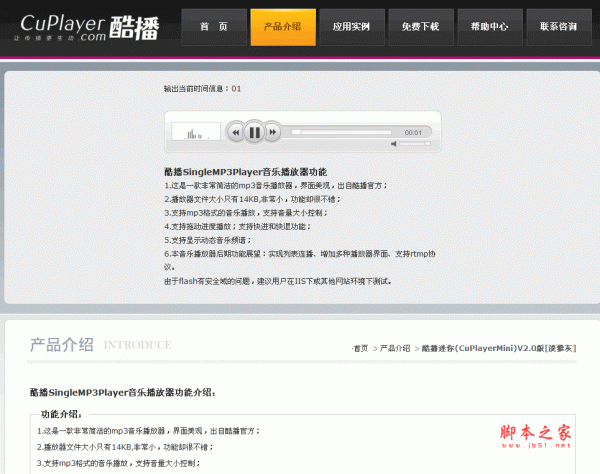Click the bold SingleMP3Player音乐播放器功能 heading above the feature list
Screen dimensions: 600x474
pyautogui.click(x=246, y=172)
